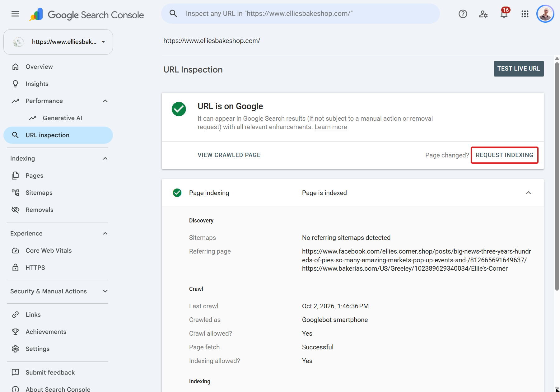Open Links report
This screenshot has width=560, height=392.
pyautogui.click(x=58, y=315)
